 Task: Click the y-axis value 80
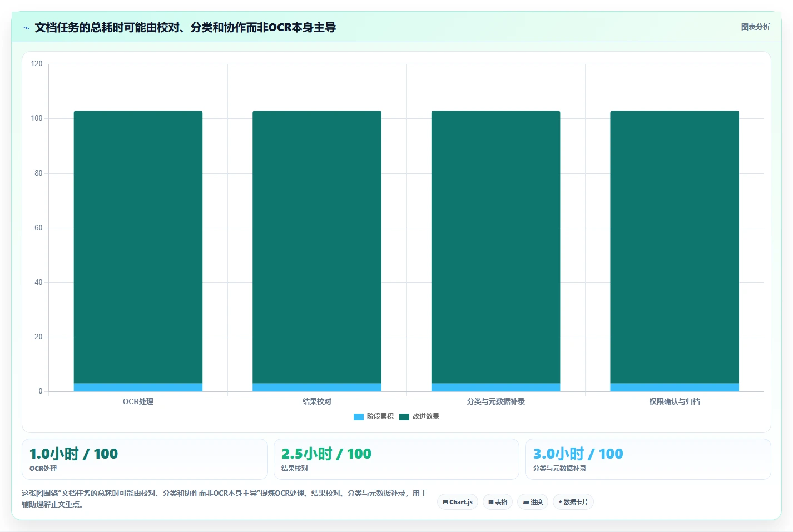pyautogui.click(x=38, y=173)
